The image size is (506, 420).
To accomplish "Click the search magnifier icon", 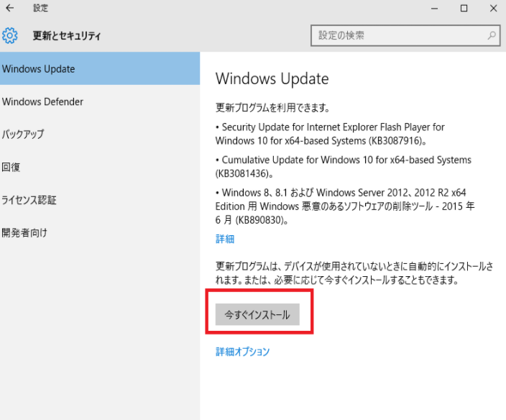I will pyautogui.click(x=492, y=35).
